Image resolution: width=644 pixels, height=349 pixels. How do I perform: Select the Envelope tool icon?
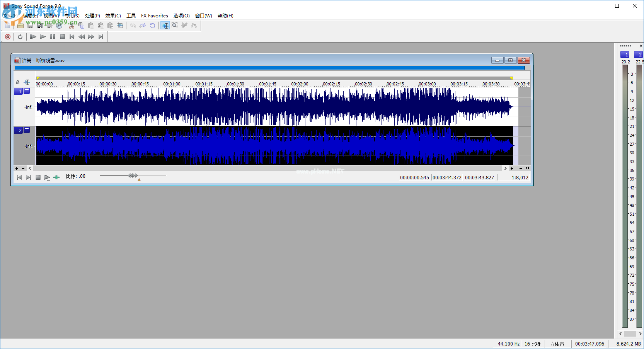coord(194,26)
